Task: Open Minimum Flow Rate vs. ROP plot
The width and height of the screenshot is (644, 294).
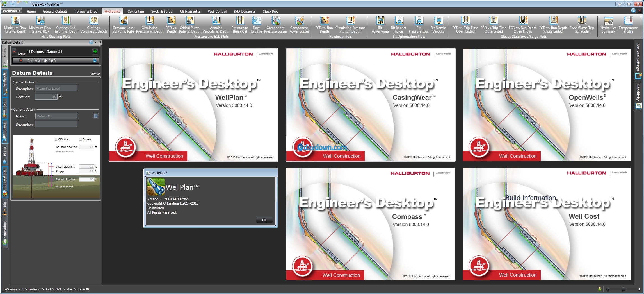Action: click(x=40, y=25)
